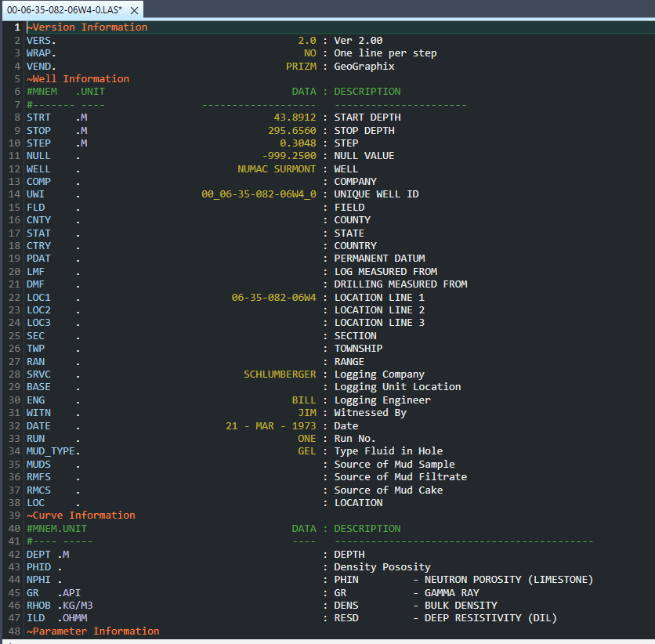The height and width of the screenshot is (644, 655).
Task: Click line number 1 in the gutter
Action: point(16,27)
